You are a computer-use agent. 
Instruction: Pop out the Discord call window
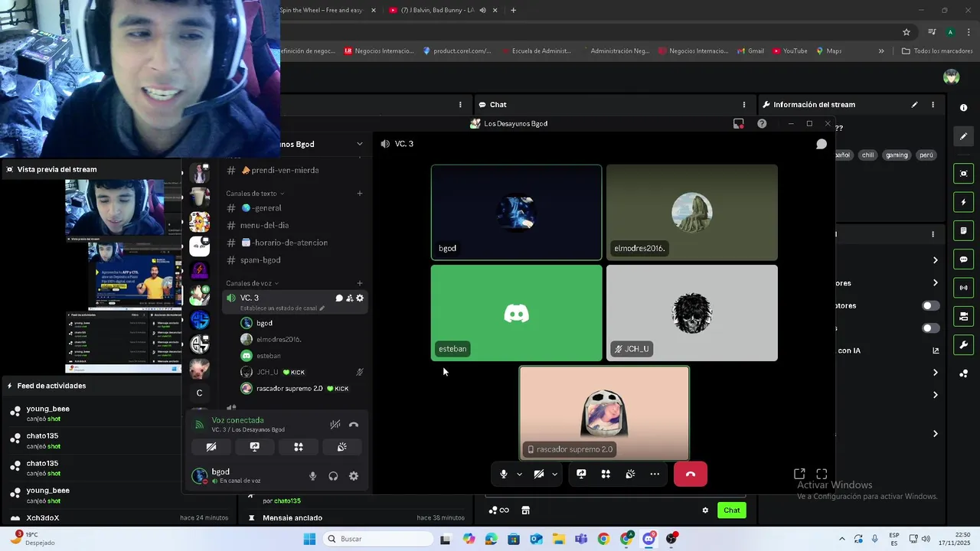[x=799, y=474]
